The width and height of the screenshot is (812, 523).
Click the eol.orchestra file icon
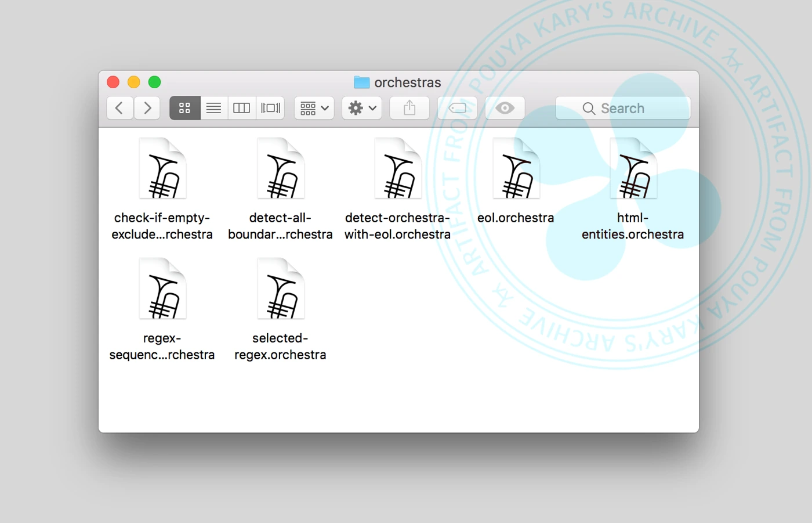click(x=516, y=169)
